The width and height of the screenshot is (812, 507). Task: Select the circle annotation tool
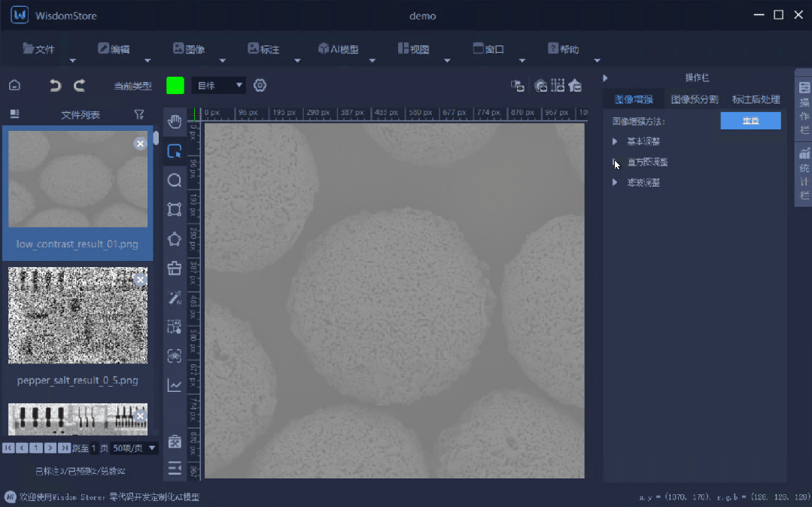point(175,181)
